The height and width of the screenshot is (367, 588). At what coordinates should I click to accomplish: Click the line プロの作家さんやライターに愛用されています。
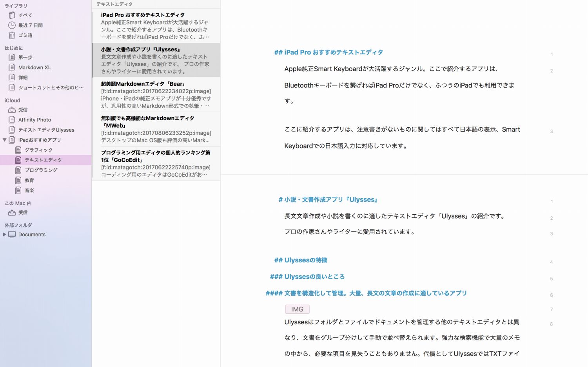point(350,232)
